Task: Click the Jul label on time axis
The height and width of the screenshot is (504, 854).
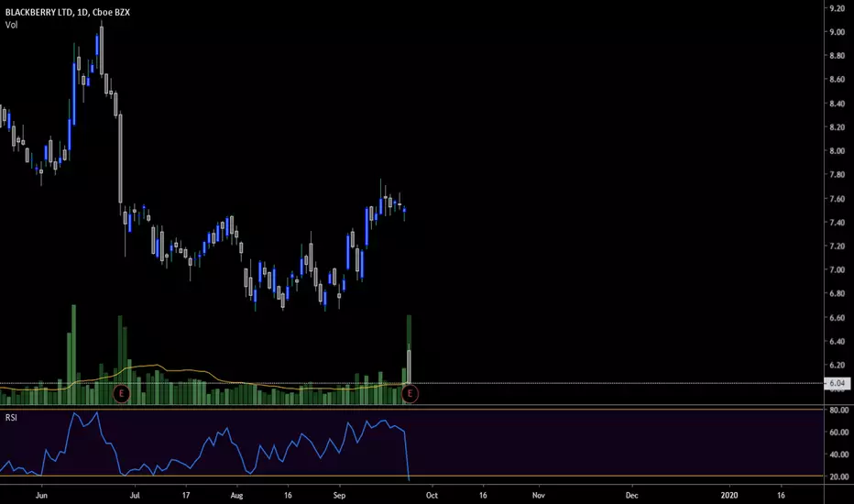Action: tap(135, 495)
